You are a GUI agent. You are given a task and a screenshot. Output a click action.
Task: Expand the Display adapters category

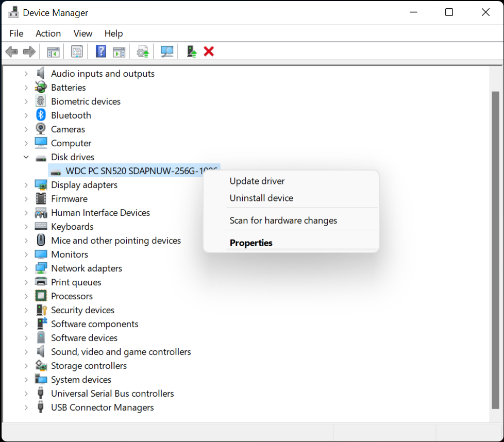click(26, 184)
